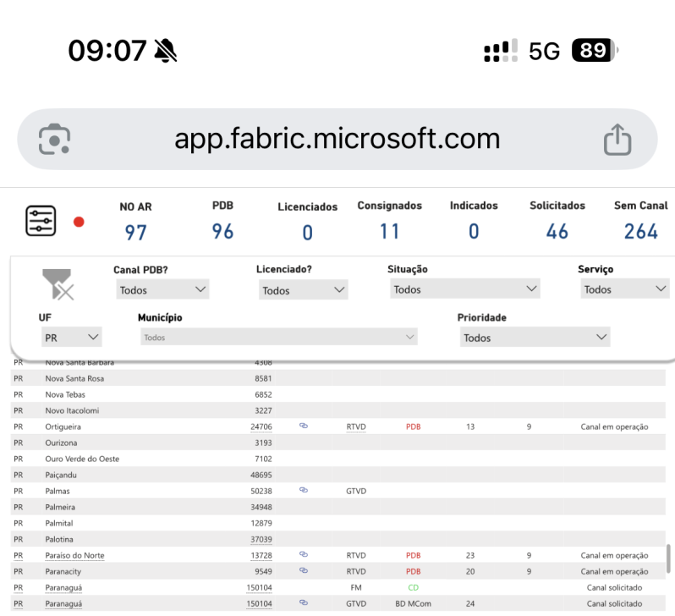Screen dimensions: 675x616
Task: Click the red status dot indicator
Action: [x=79, y=222]
